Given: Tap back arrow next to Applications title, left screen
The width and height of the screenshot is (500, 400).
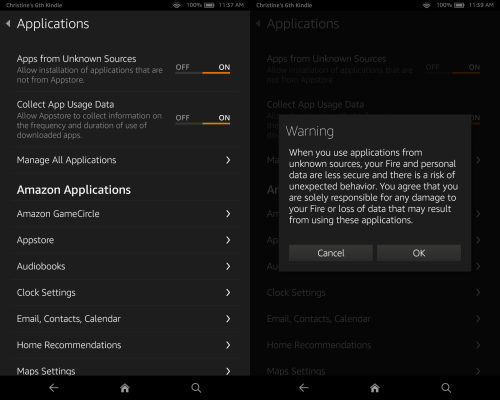Looking at the screenshot, I should (x=8, y=23).
